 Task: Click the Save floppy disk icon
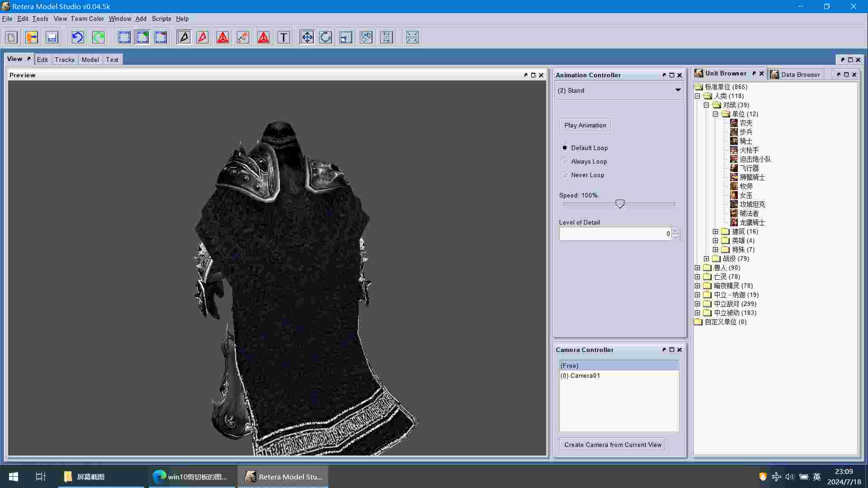click(x=52, y=37)
